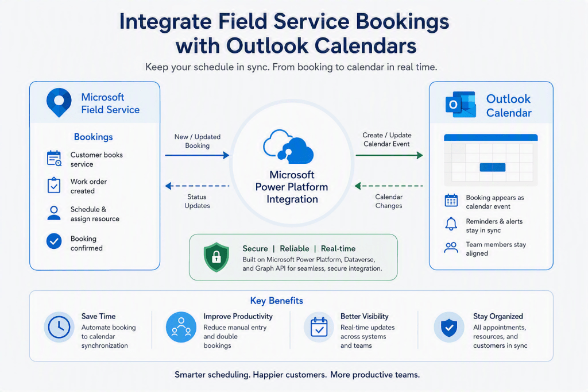The image size is (588, 392).
Task: Click the word 'Real-time' in the green box
Action: point(338,248)
